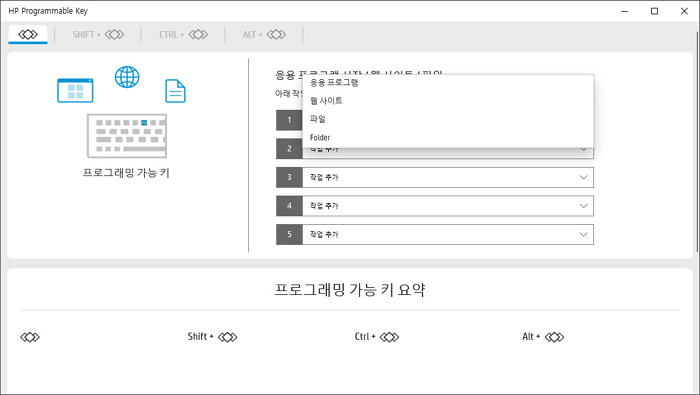Switch to the CTRL + key tab
The height and width of the screenshot is (395, 700).
point(183,34)
